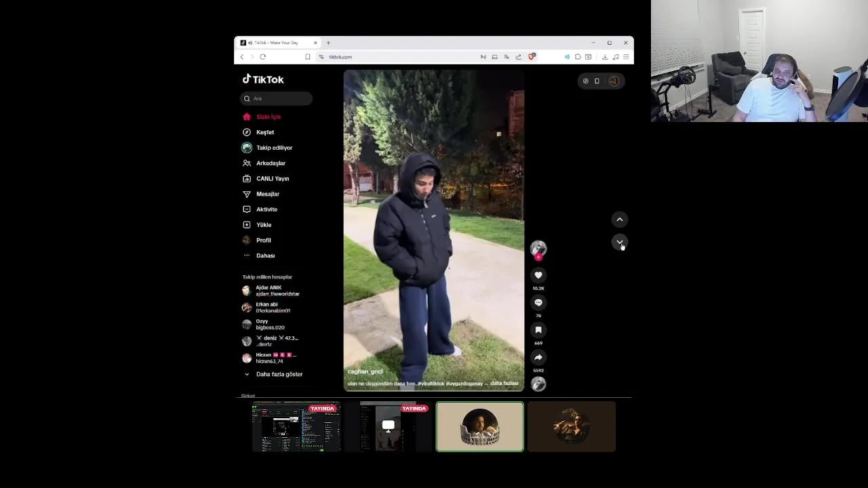Image resolution: width=868 pixels, height=488 pixels.
Task: Click the music note icon in the browser toolbar
Action: [616, 57]
